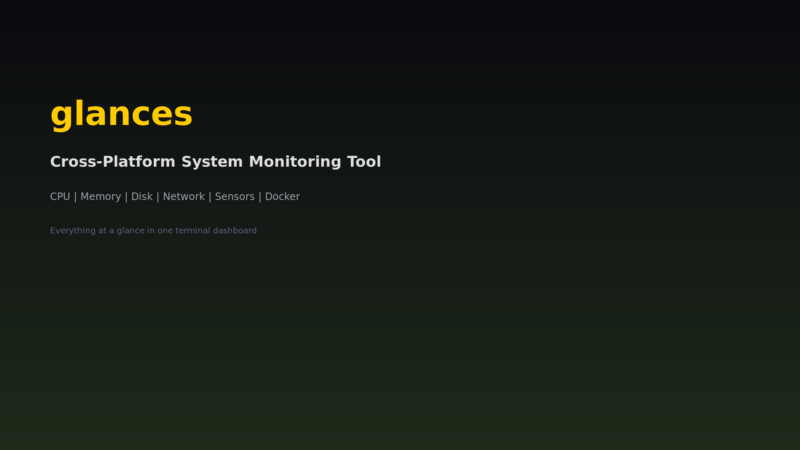Click the "Everything at a glance" tagline
This screenshot has height=450, width=800.
pos(153,231)
